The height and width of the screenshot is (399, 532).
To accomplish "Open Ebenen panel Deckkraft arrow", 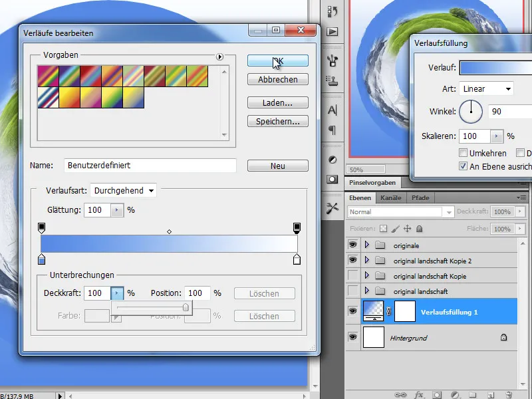I will 519,211.
